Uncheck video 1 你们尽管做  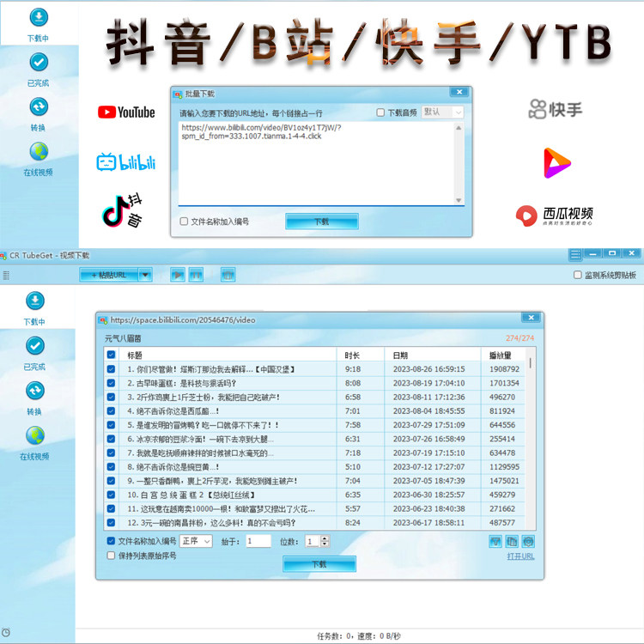(x=111, y=369)
